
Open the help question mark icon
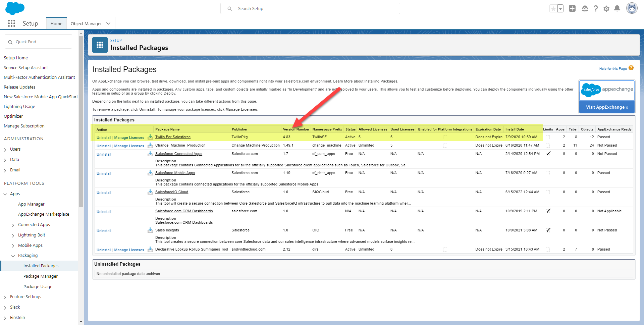[x=596, y=8]
